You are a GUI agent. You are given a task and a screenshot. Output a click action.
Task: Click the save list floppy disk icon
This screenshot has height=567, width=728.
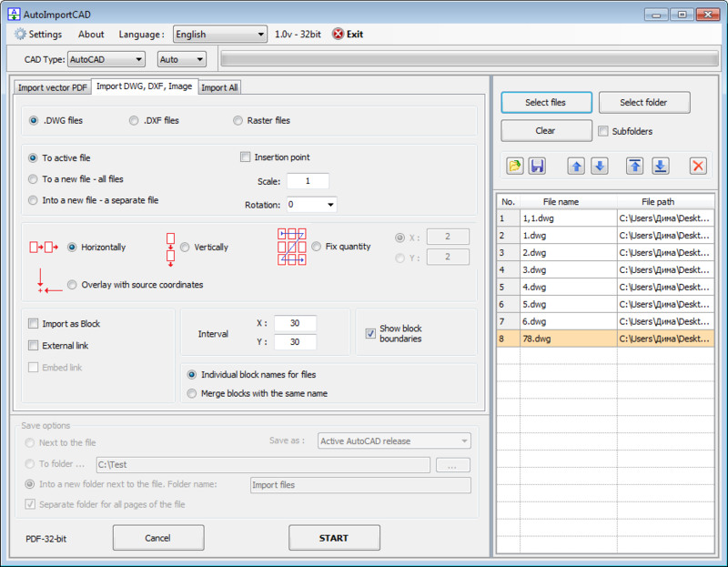coord(537,166)
